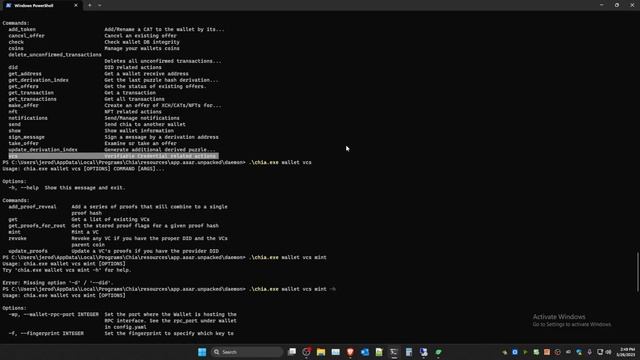
Task: Open the microphone tray icon
Action: [589, 352]
